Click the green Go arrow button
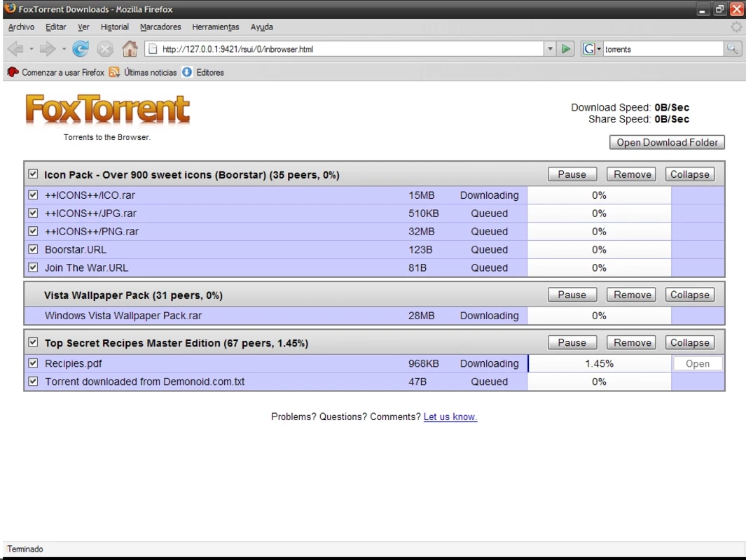 (566, 48)
